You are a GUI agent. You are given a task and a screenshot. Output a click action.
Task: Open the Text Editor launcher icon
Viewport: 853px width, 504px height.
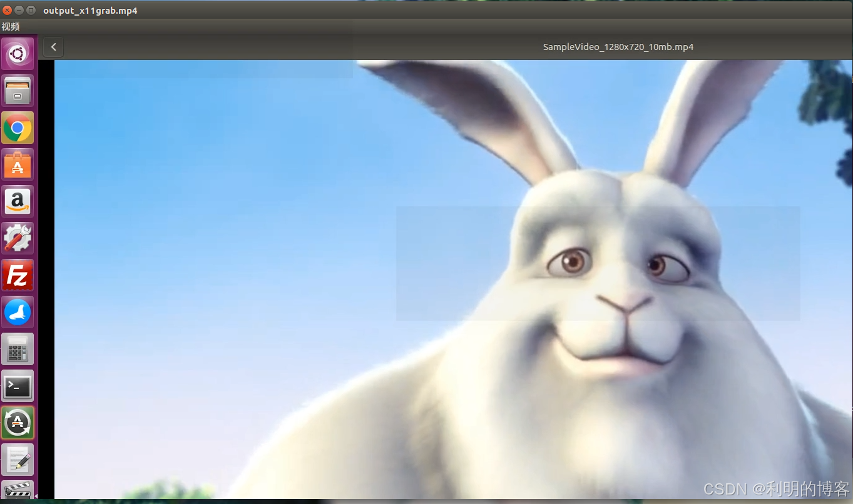[18, 460]
